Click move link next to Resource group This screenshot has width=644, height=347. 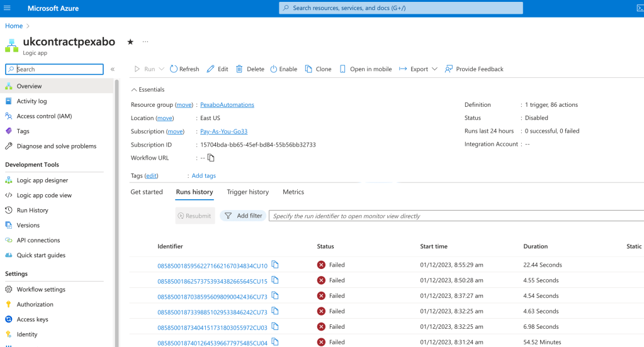click(184, 105)
